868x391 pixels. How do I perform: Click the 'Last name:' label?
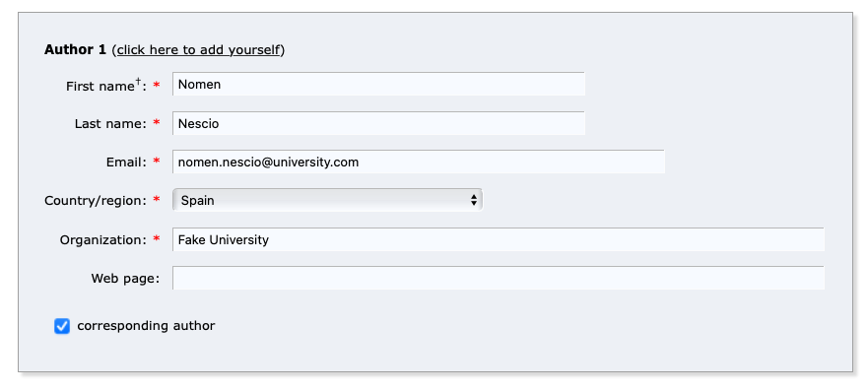pyautogui.click(x=110, y=124)
